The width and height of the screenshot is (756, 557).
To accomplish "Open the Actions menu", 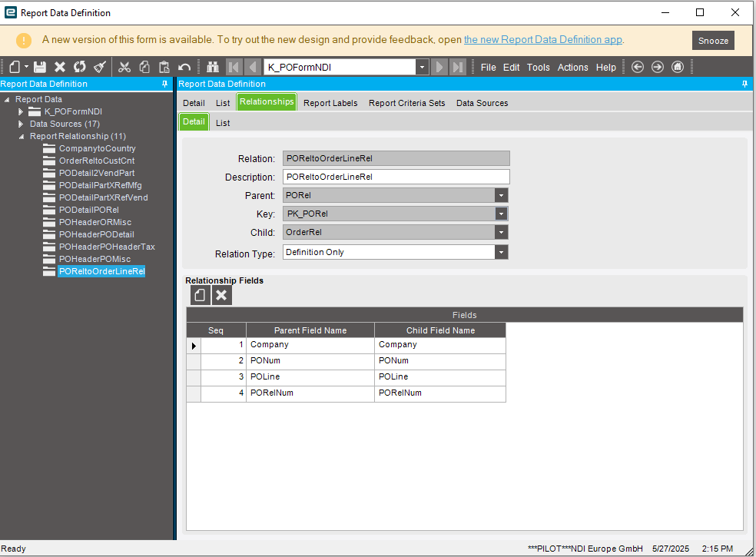I will click(573, 68).
